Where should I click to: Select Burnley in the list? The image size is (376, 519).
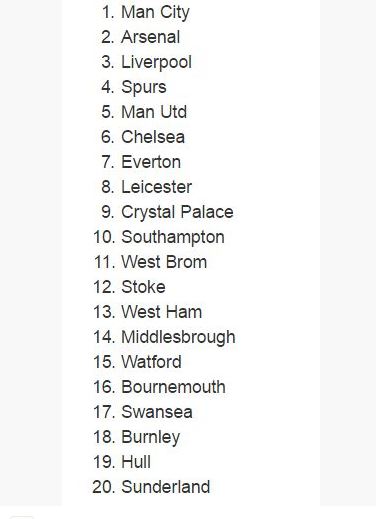151,438
